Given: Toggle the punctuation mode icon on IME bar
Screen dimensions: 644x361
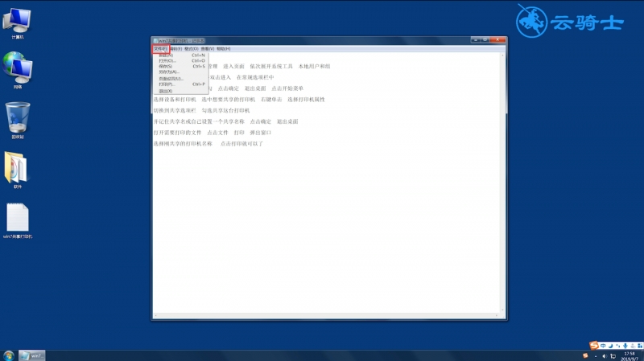Looking at the screenshot, I should pos(617,346).
